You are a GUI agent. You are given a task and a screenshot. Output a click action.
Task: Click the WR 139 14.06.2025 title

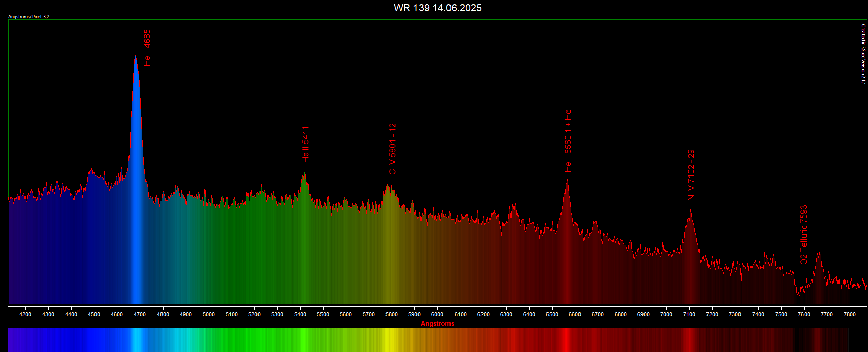coord(437,8)
